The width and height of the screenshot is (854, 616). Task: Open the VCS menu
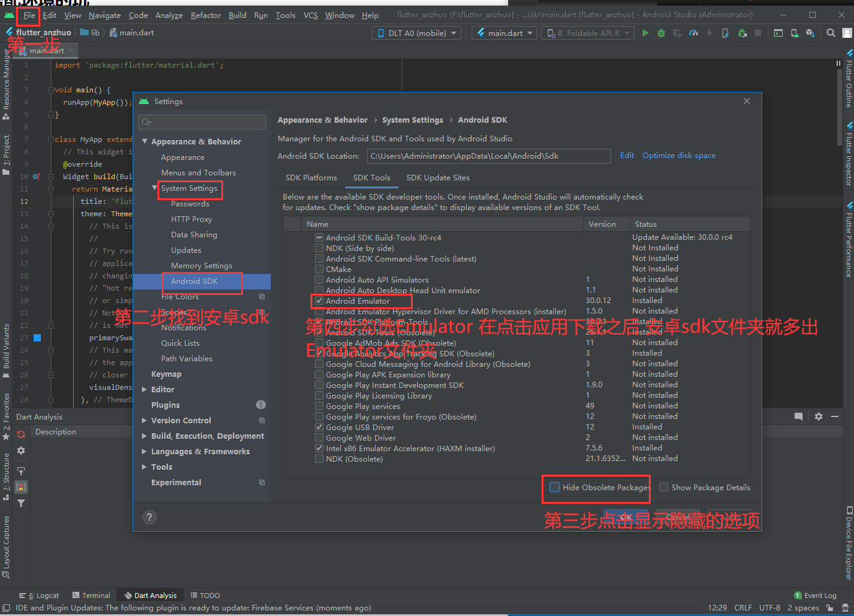310,15
